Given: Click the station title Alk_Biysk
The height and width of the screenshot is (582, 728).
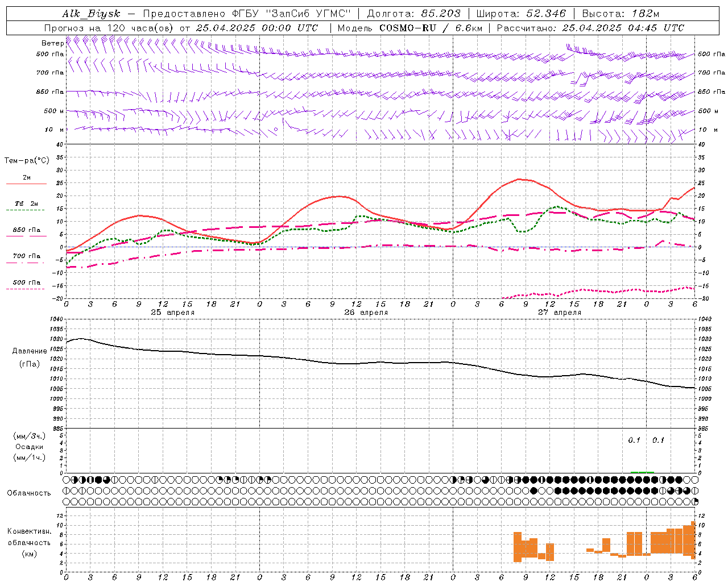Looking at the screenshot, I should [91, 14].
